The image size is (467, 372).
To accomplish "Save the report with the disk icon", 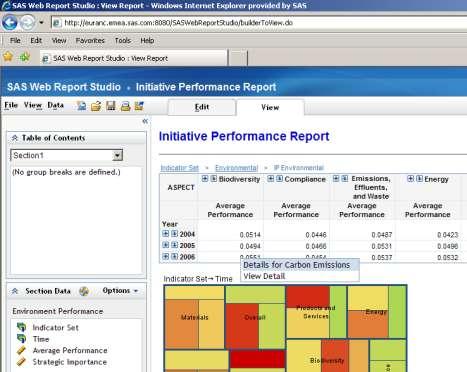I will [111, 106].
